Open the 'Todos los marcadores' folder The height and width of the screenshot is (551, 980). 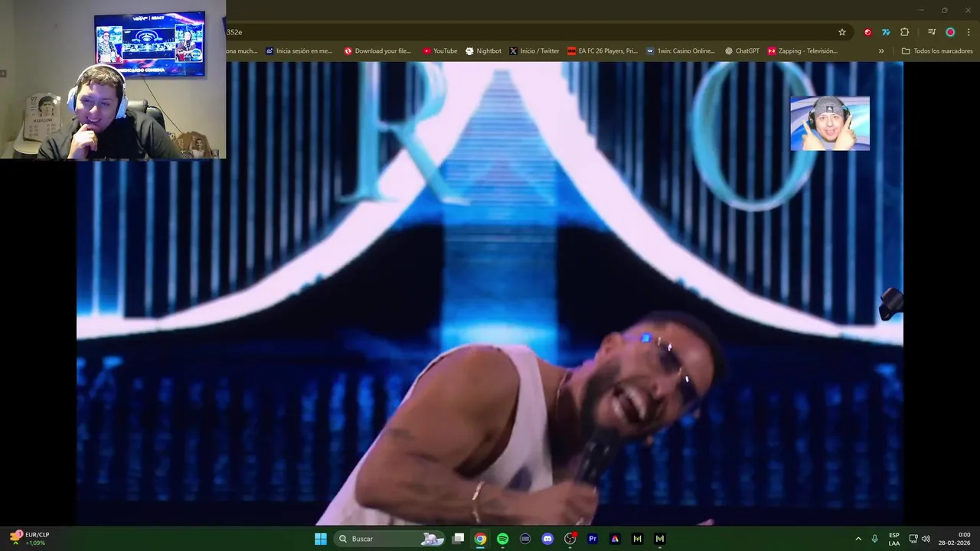[937, 51]
